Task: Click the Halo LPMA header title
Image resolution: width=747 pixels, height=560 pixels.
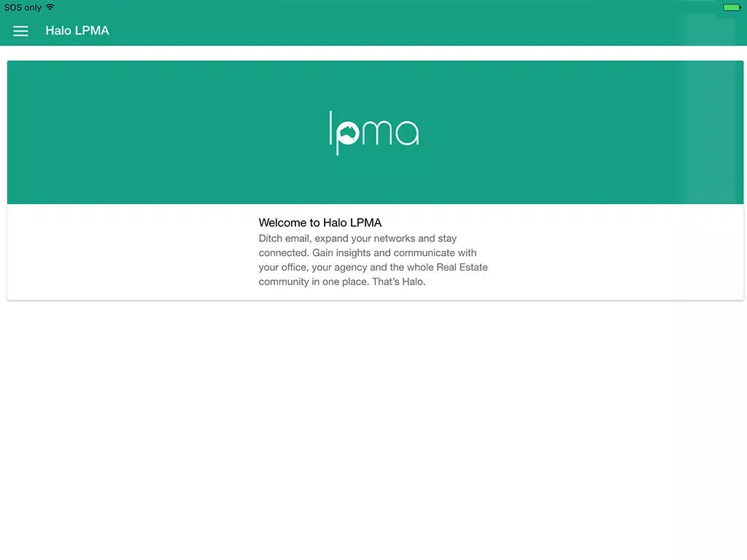Action: point(77,31)
